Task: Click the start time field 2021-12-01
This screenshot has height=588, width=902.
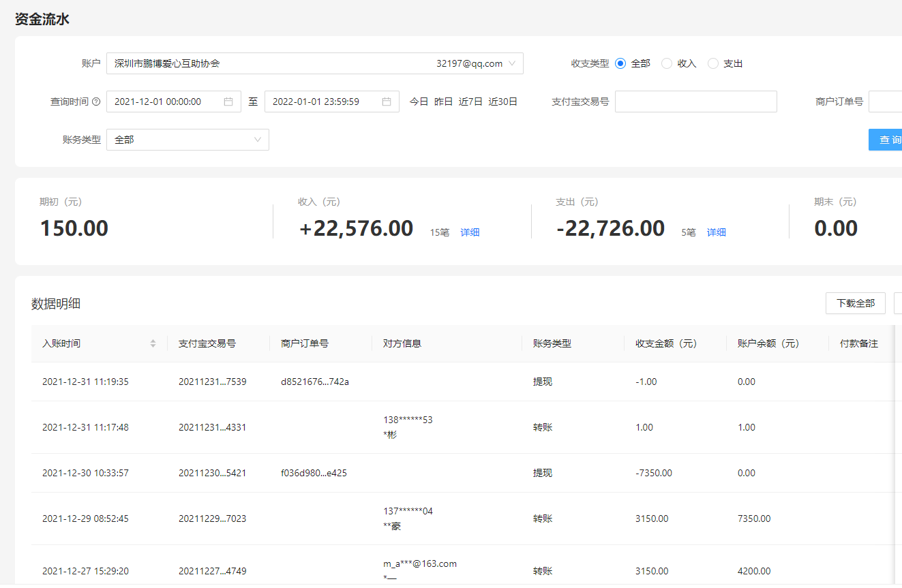Action: pos(164,102)
